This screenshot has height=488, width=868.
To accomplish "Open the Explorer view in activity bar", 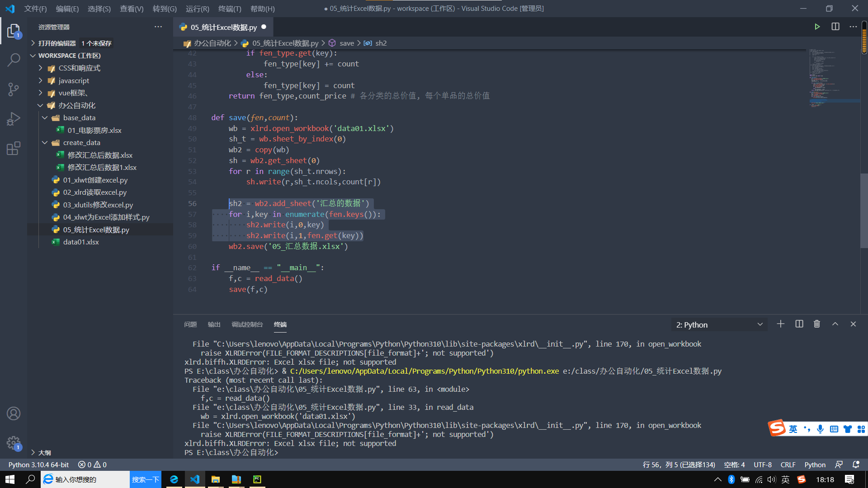I will [x=14, y=31].
